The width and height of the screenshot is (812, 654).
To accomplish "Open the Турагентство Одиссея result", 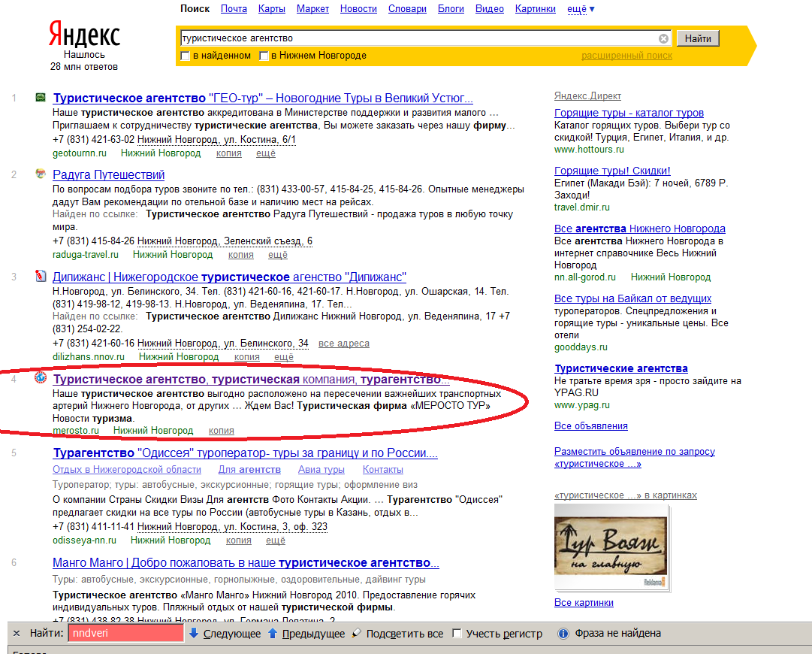I will (x=246, y=453).
